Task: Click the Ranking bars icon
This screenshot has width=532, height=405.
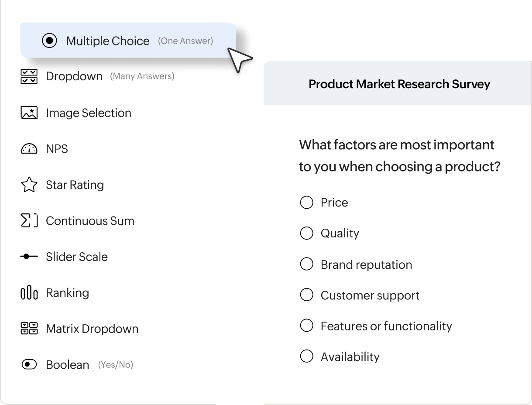Action: (29, 292)
